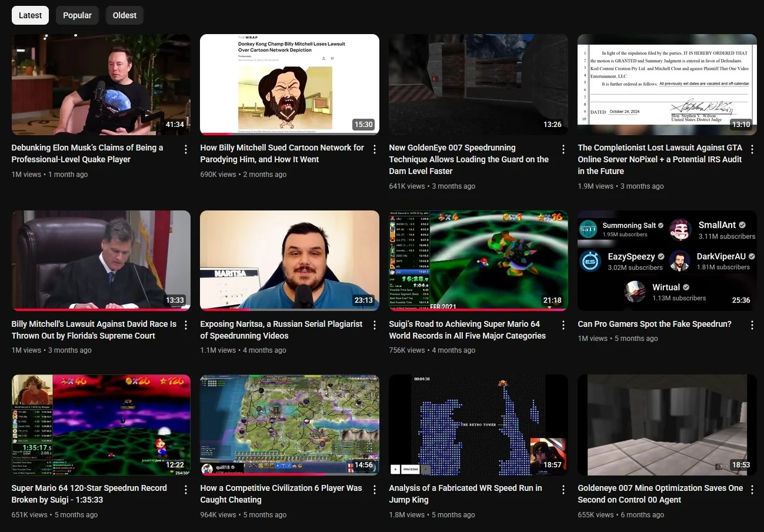Image resolution: width=764 pixels, height=532 pixels.
Task: Click '1M views • 1 month ago' text
Action: (50, 175)
